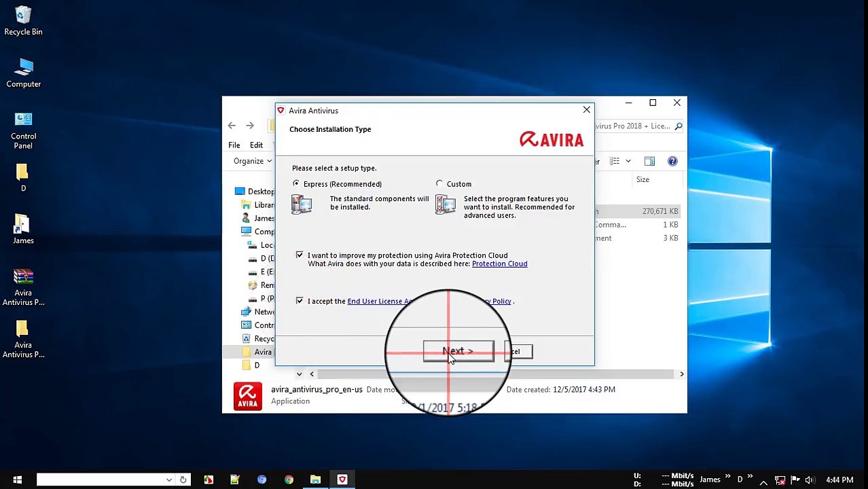868x489 pixels.
Task: Select Libraries in the Explorer tree
Action: tap(258, 205)
